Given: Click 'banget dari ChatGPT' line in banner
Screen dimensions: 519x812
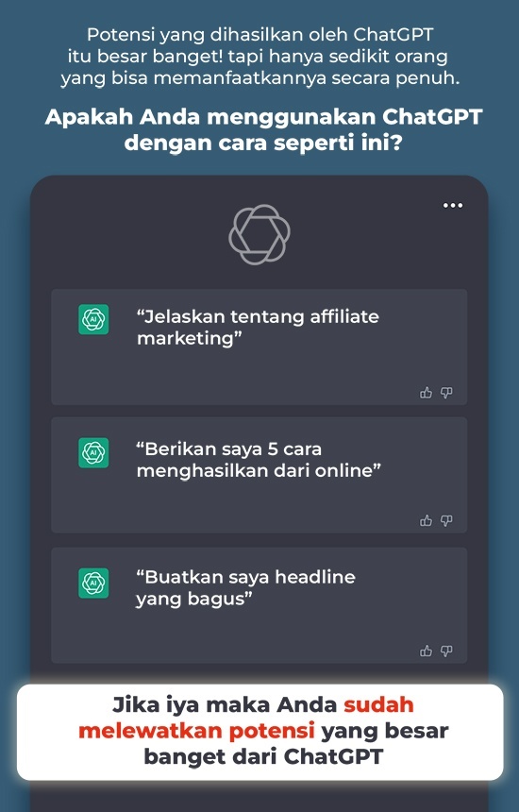Looking at the screenshot, I should [263, 756].
